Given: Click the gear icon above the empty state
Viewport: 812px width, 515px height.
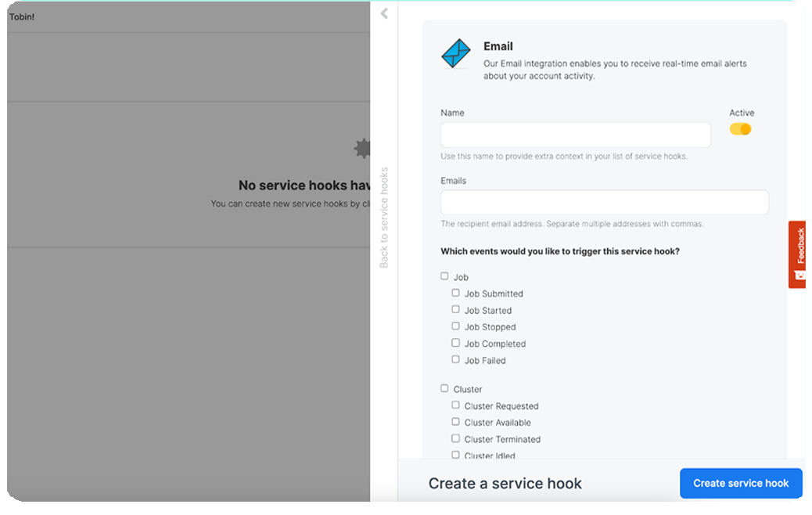Looking at the screenshot, I should pyautogui.click(x=362, y=149).
